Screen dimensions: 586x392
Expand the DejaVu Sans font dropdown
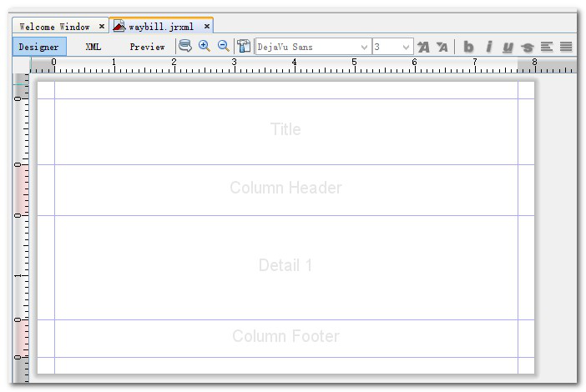365,48
